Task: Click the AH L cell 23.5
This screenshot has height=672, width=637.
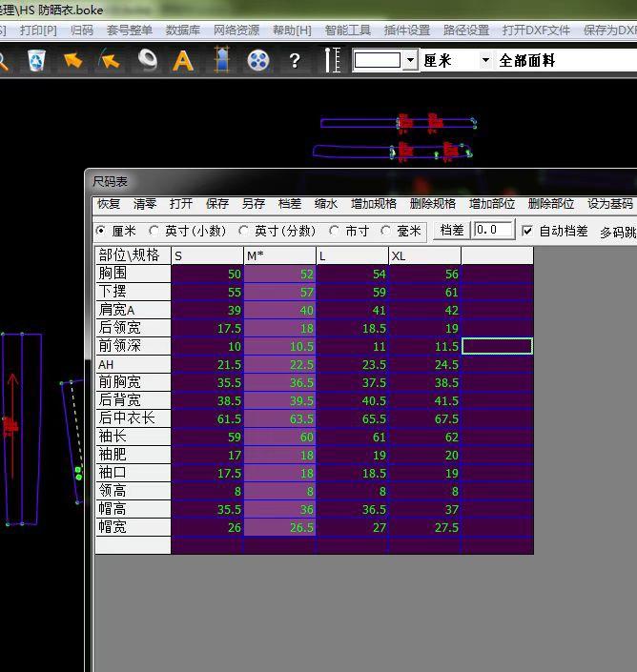Action: tap(353, 364)
